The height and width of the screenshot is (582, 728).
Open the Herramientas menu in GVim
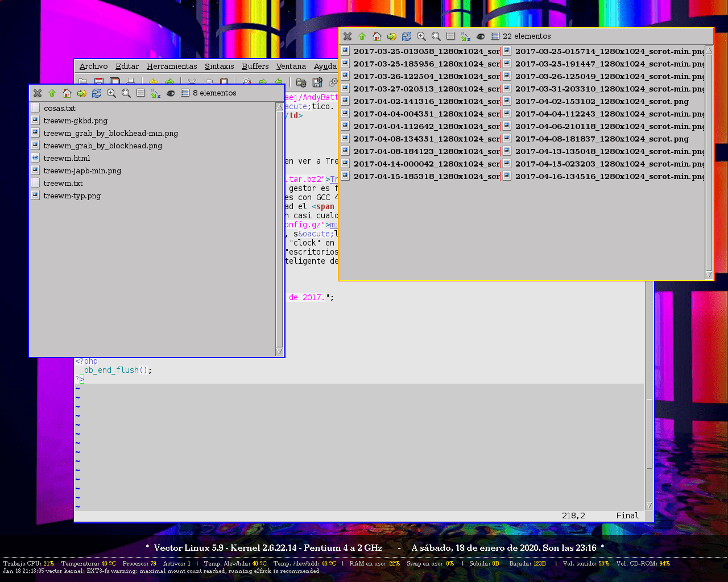(x=172, y=66)
